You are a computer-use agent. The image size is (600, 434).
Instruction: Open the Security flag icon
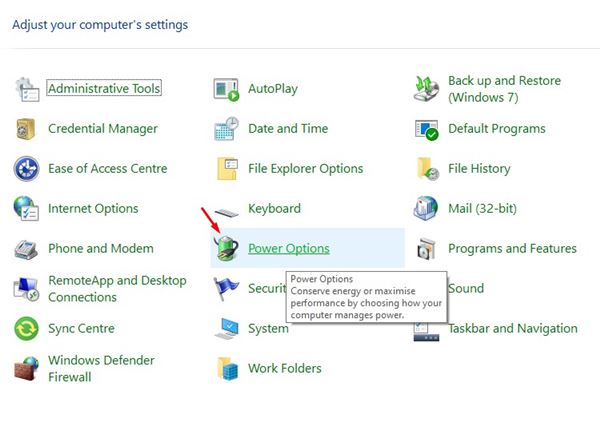pos(226,289)
